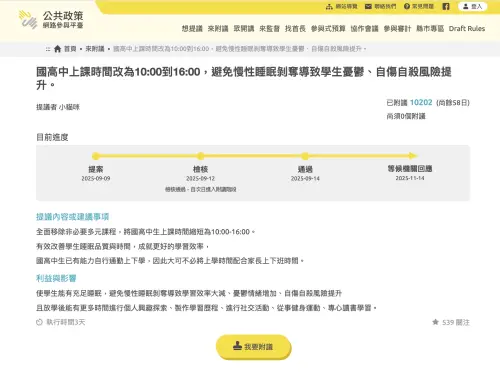500x372 pixels.
Task: Open the 參與審計 menu item
Action: click(x=397, y=29)
